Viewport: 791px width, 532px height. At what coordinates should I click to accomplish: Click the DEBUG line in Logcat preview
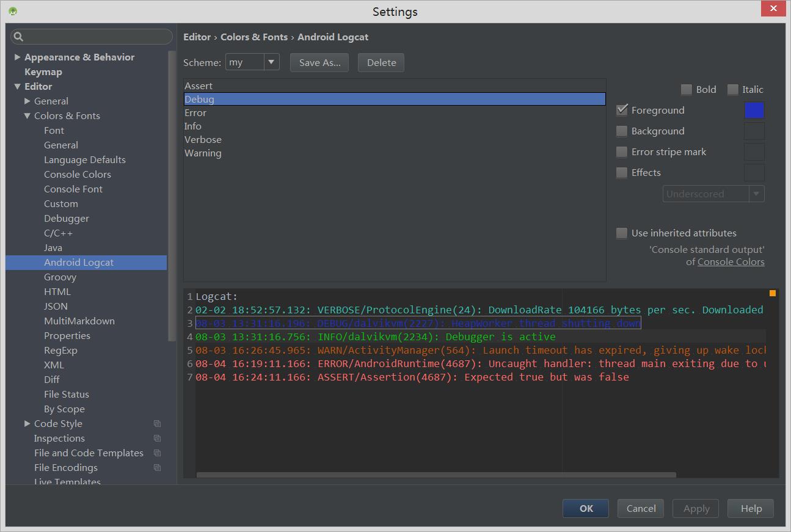coord(418,323)
